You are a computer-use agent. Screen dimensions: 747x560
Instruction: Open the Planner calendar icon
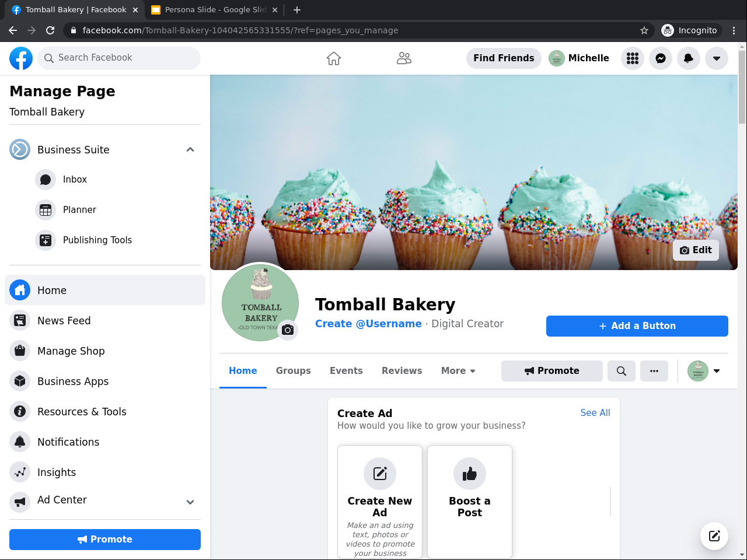(46, 210)
